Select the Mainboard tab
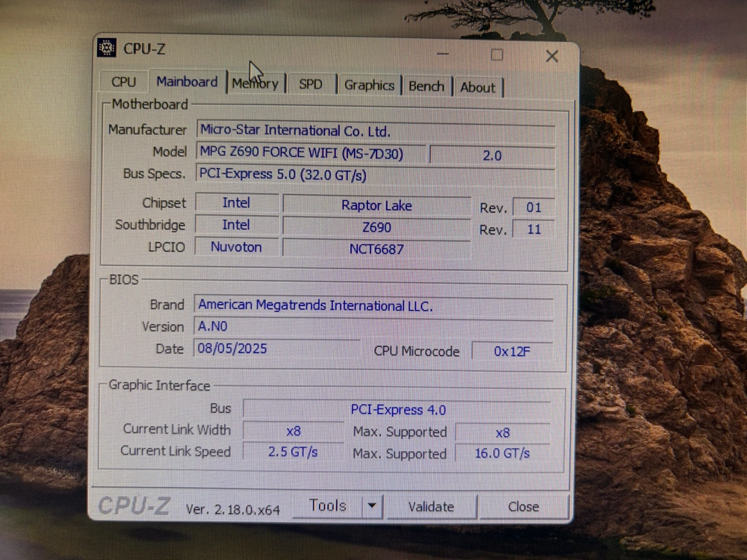 (187, 81)
